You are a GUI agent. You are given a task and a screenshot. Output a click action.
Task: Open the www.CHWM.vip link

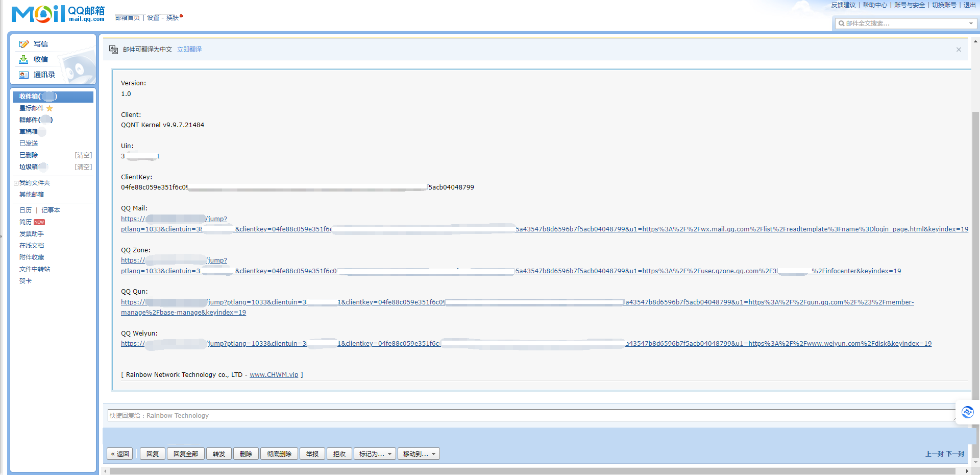pos(274,375)
